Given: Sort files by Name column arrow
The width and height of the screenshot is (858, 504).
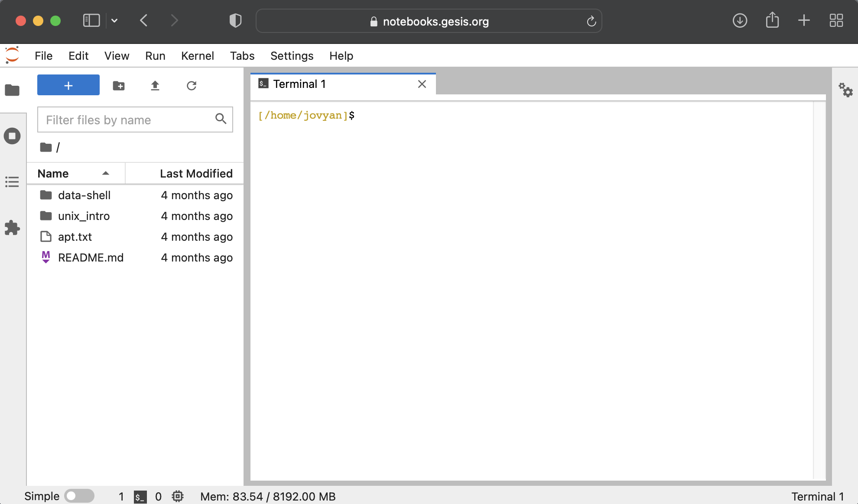Looking at the screenshot, I should point(105,174).
